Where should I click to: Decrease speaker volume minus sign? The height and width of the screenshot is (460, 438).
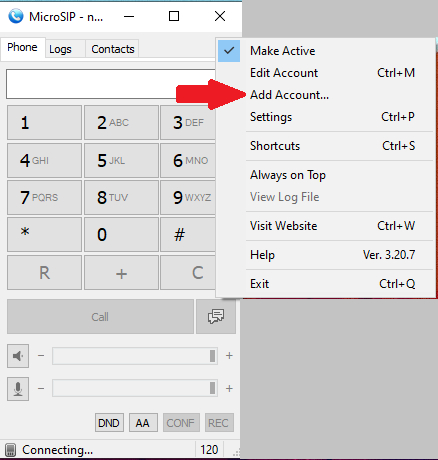point(41,356)
